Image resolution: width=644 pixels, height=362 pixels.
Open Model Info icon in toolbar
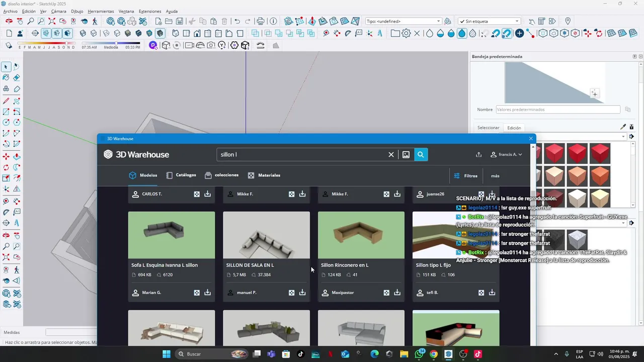click(273, 21)
